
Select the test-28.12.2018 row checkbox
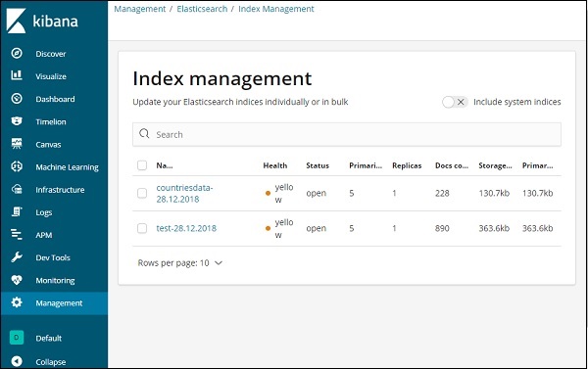tap(142, 228)
